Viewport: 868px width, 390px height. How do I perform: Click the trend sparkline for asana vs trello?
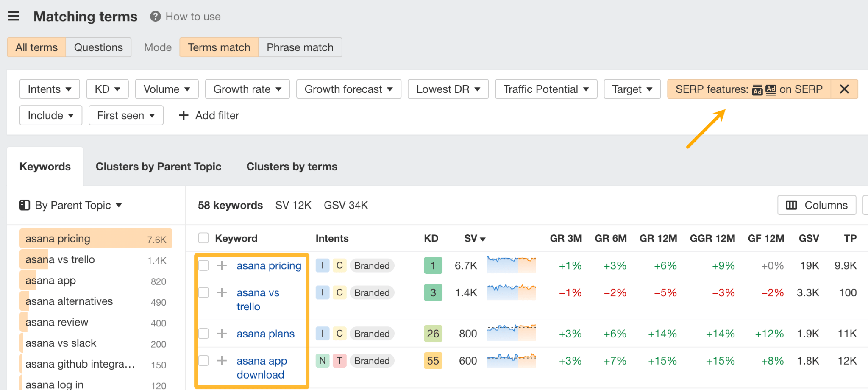tap(511, 292)
